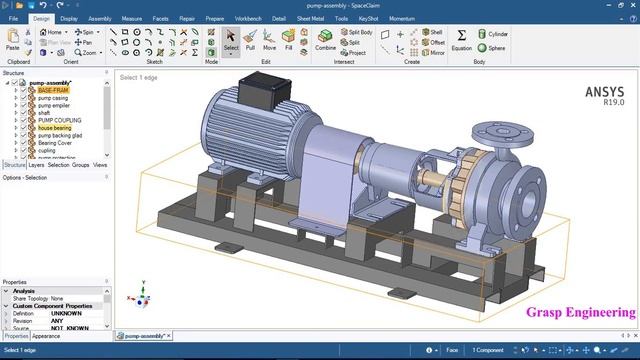Toggle Bearing Cover checkbox

point(23,143)
